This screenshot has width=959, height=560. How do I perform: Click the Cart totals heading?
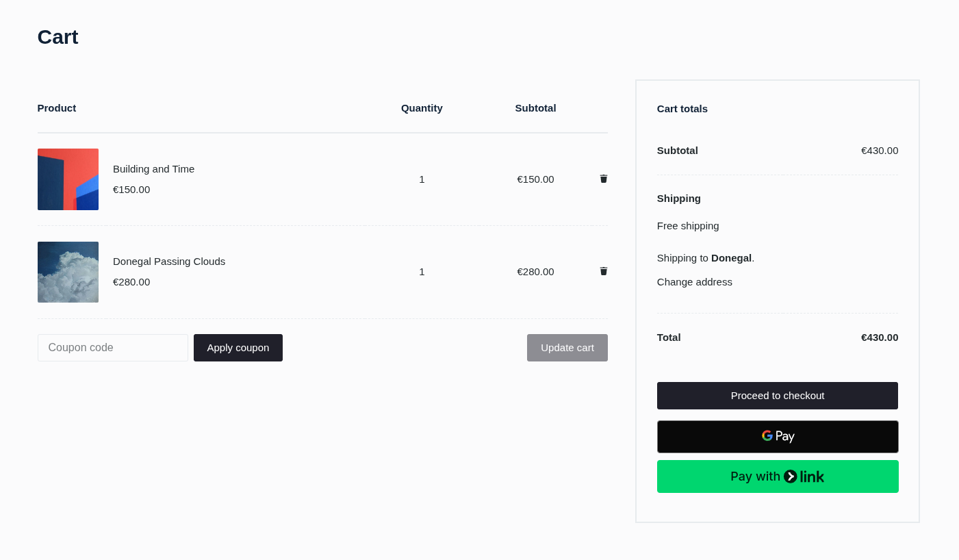682,109
